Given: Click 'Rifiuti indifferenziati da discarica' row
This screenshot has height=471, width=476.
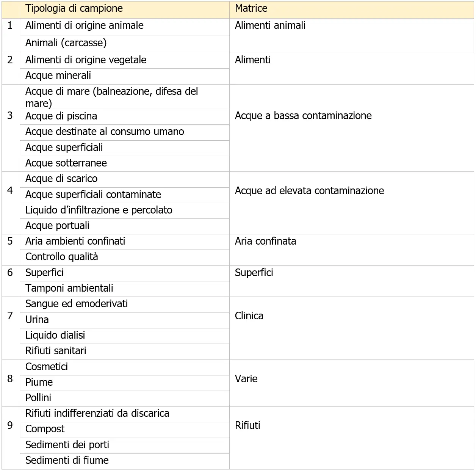Looking at the screenshot, I should (x=125, y=414).
